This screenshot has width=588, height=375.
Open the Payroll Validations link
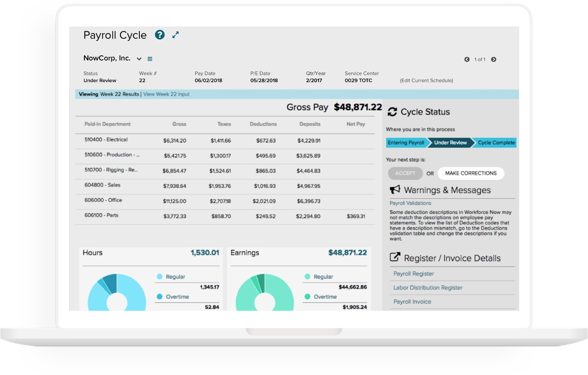(x=410, y=203)
